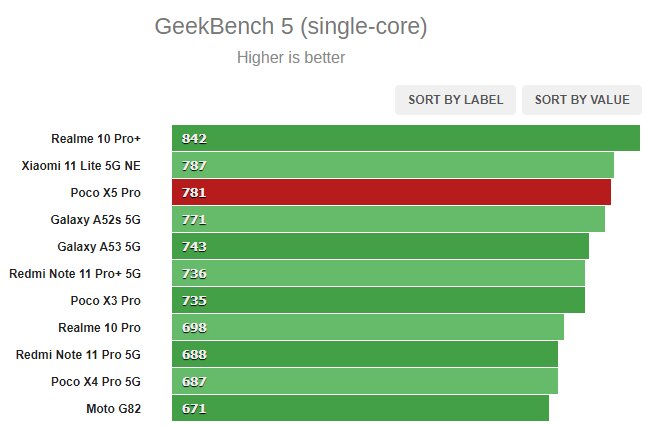The width and height of the screenshot is (645, 426).
Task: Click the GeekBench 5 (single-core) title
Action: click(291, 27)
